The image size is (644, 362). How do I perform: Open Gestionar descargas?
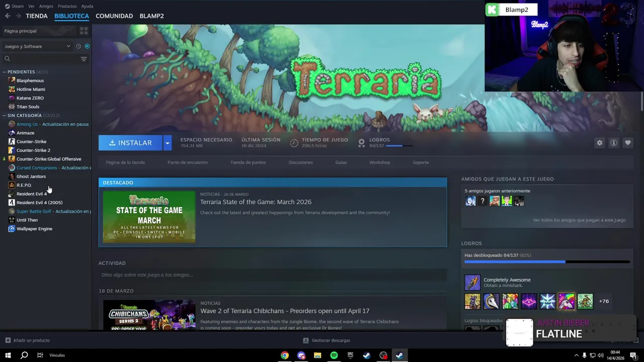point(327,340)
